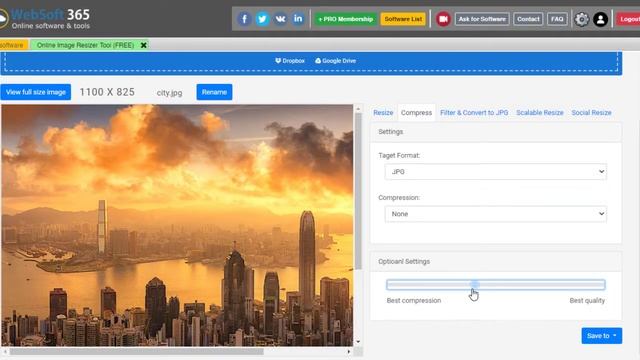Open the settings gear icon

pyautogui.click(x=582, y=19)
